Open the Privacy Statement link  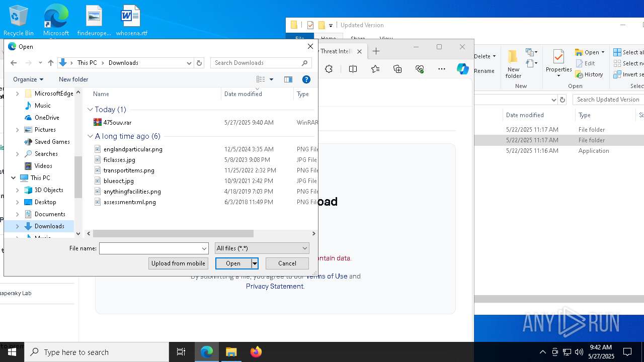tap(275, 286)
